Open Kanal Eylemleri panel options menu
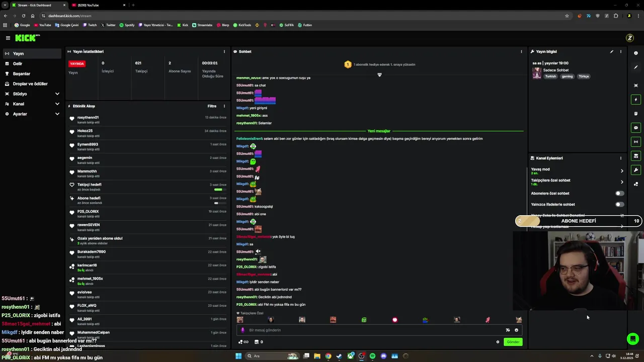This screenshot has width=644, height=362. (x=620, y=158)
